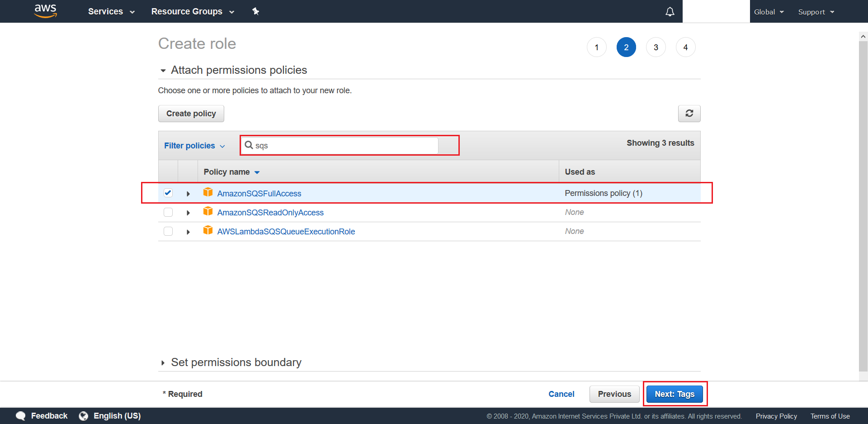Change language via English (US)
868x424 pixels.
tap(117, 416)
